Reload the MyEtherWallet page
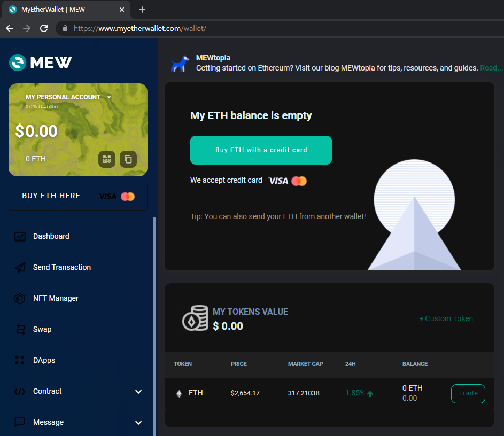The image size is (504, 436). 44,28
